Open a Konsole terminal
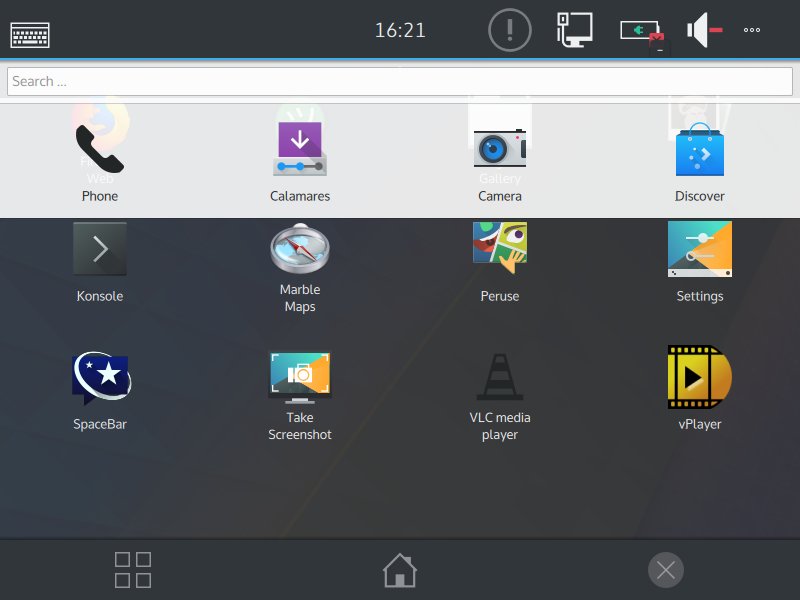 [x=99, y=250]
